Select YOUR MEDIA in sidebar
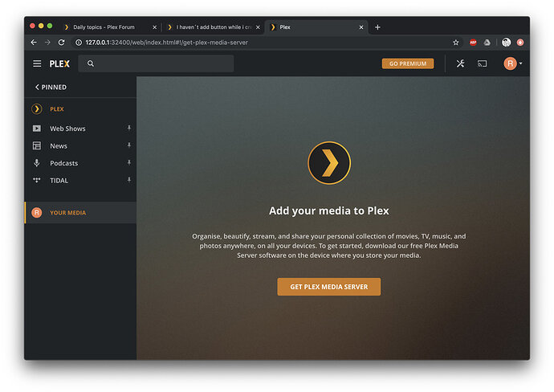 coord(80,212)
